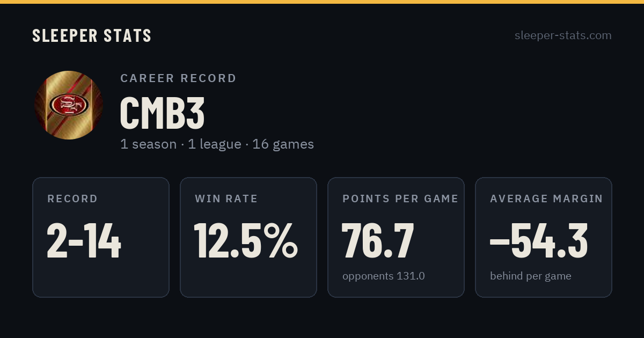Click the −54.3 margin value
Screen dimensions: 644x338
pyautogui.click(x=539, y=241)
